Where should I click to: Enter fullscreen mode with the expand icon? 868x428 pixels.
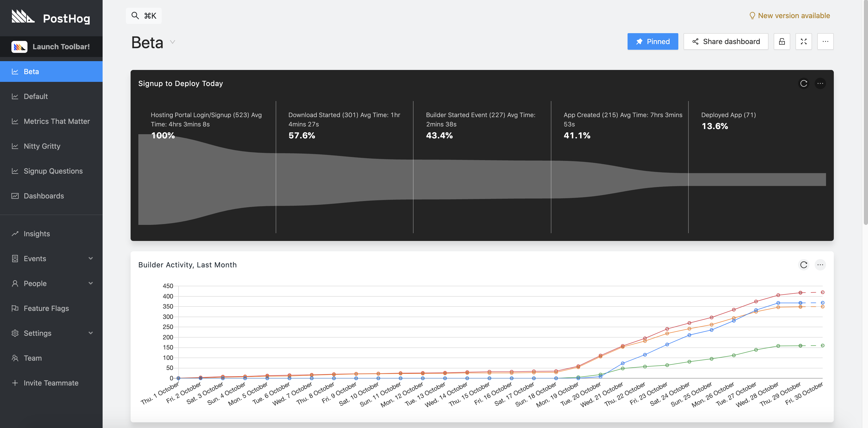point(803,41)
